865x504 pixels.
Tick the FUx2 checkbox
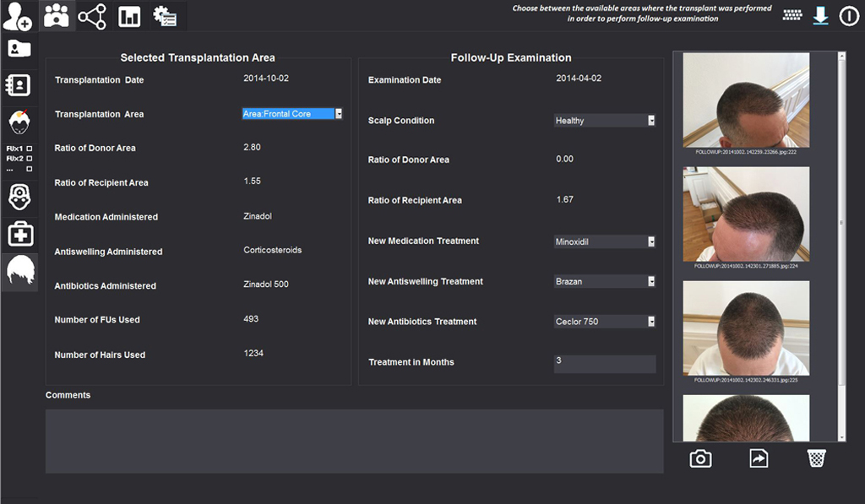click(30, 158)
